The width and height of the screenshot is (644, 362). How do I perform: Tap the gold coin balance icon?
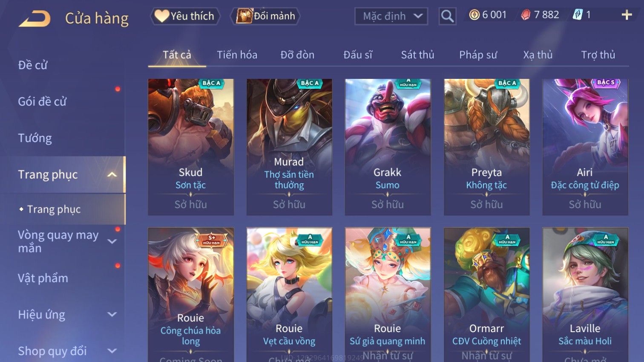click(474, 15)
